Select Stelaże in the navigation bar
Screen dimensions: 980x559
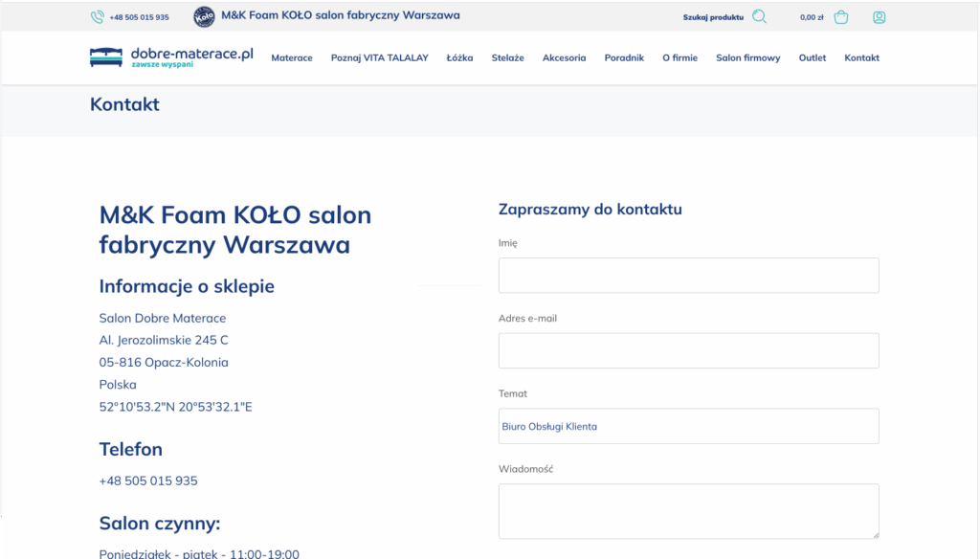(507, 57)
